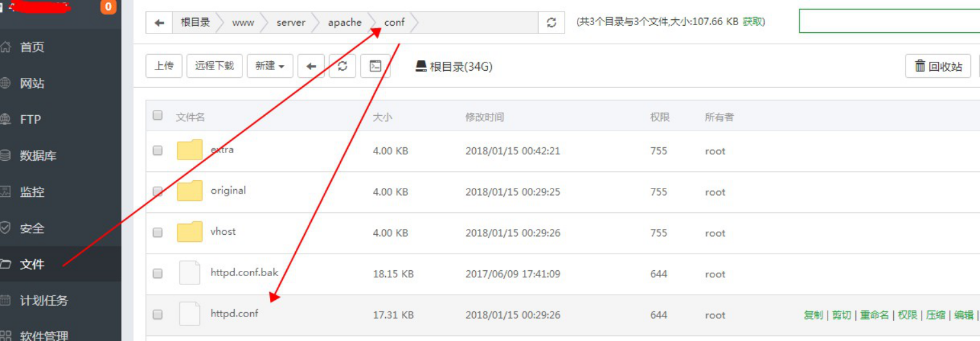Navigate to apache in the breadcrumb

pyautogui.click(x=345, y=23)
